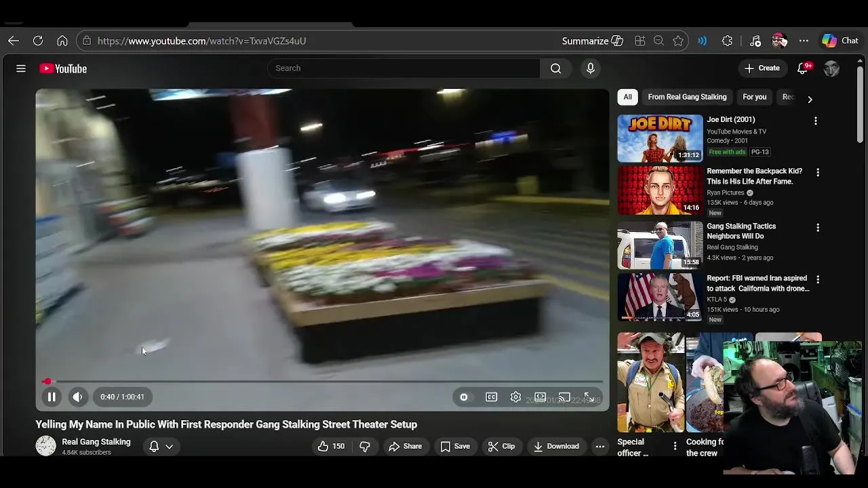Open the Real Gang Stalking channel avatar

tap(45, 446)
